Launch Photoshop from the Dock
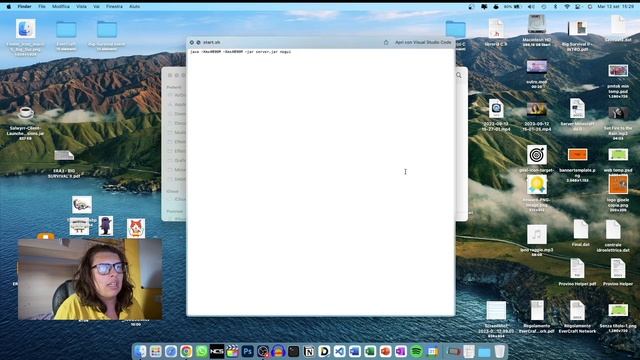Screen dimensions: 640x360 coord(247,351)
